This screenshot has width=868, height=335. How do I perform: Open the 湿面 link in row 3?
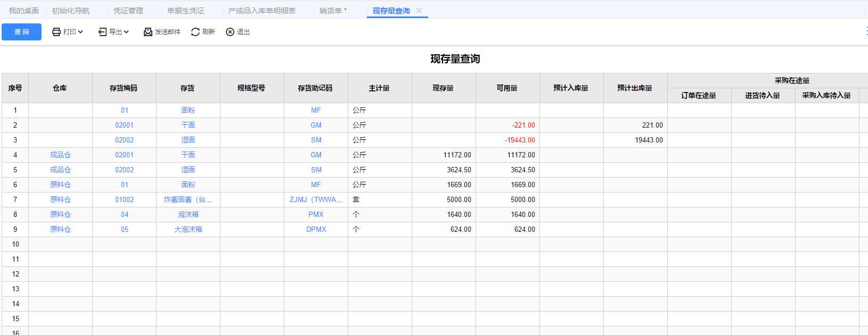coord(188,140)
